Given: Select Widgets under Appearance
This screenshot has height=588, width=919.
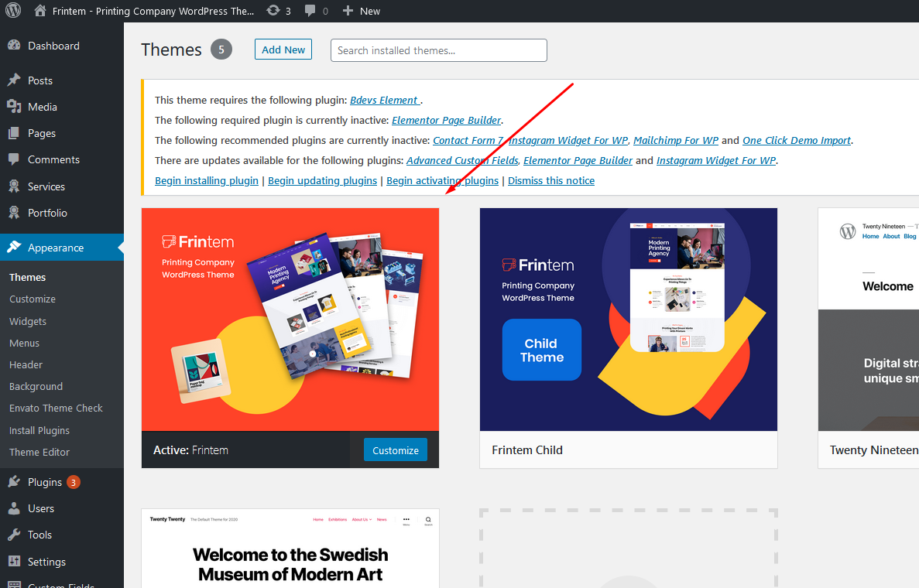Looking at the screenshot, I should coord(28,321).
